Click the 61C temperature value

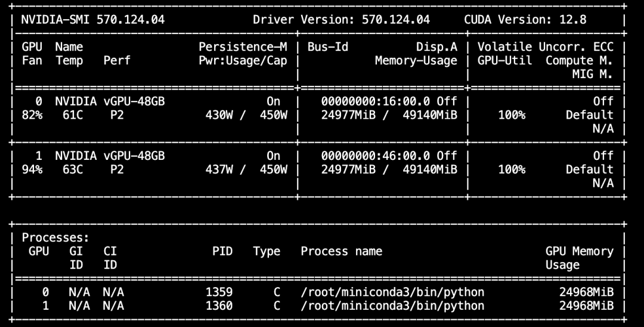[x=73, y=115]
